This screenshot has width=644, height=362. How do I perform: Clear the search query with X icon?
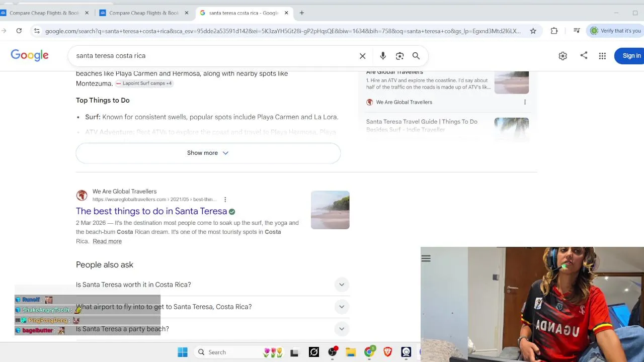(x=362, y=56)
